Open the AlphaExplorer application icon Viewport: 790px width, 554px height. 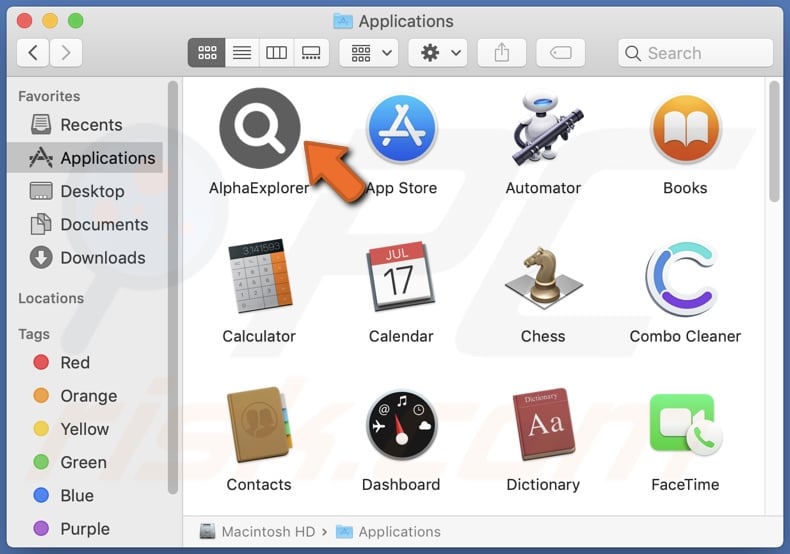pos(259,128)
